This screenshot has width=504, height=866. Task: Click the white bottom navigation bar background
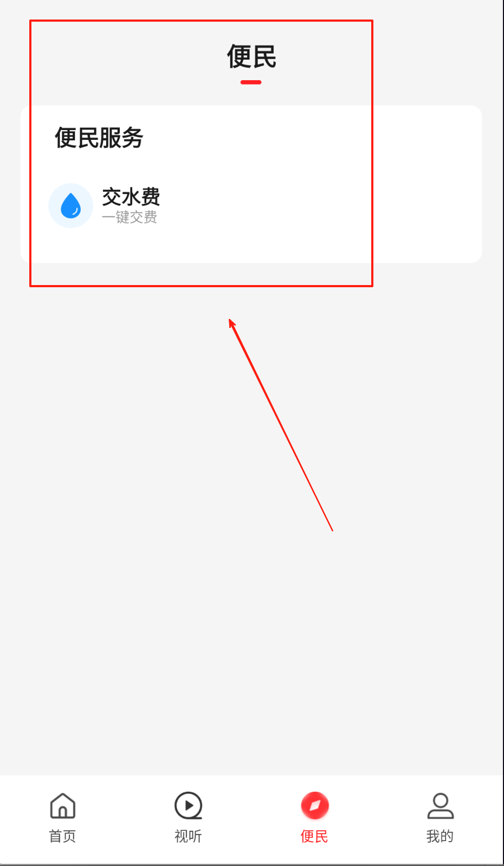(x=252, y=819)
